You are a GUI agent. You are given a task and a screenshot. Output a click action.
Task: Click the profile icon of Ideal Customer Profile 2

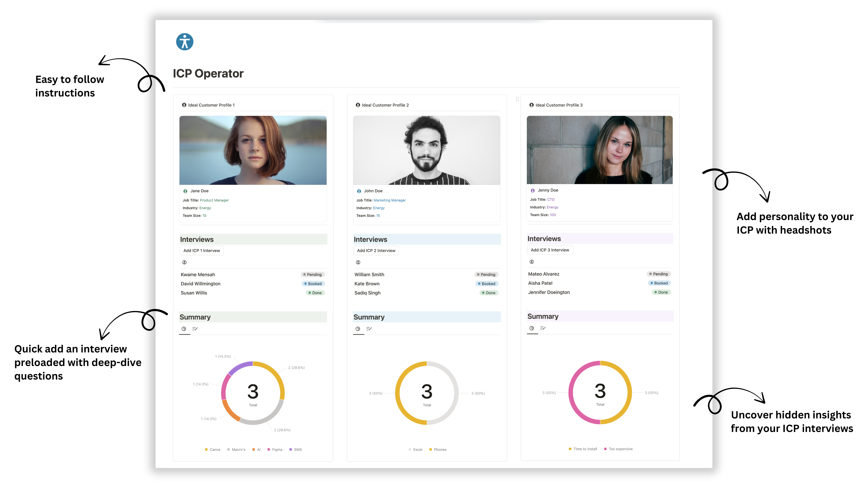click(358, 105)
